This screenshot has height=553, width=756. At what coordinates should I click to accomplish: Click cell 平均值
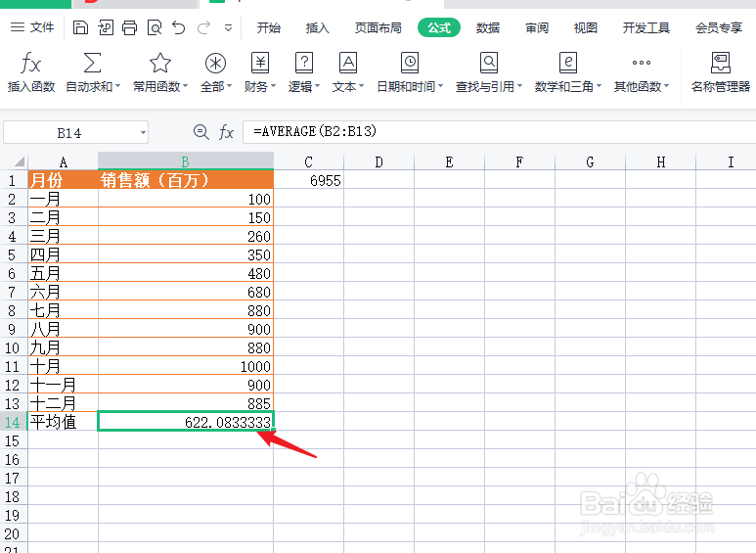(x=63, y=422)
